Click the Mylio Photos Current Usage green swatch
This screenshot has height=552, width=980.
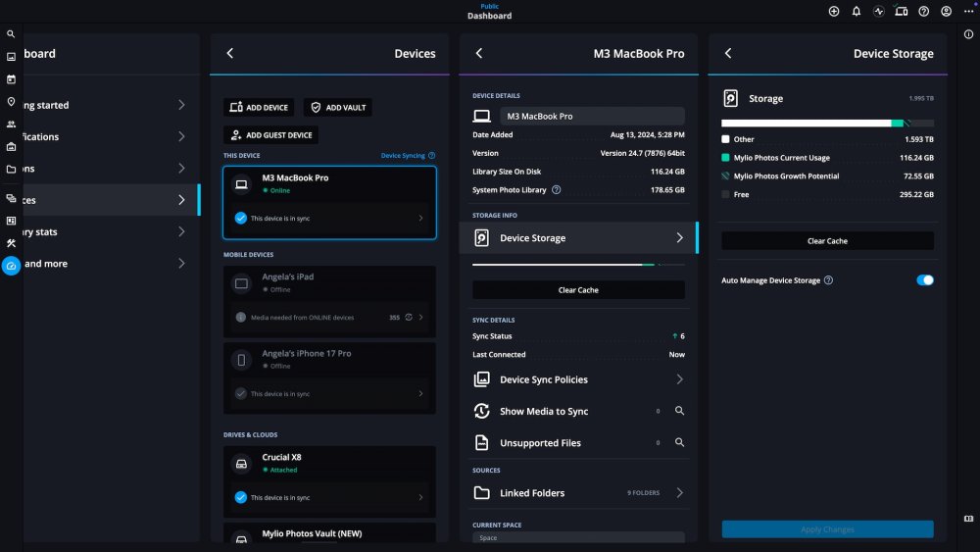pos(725,158)
